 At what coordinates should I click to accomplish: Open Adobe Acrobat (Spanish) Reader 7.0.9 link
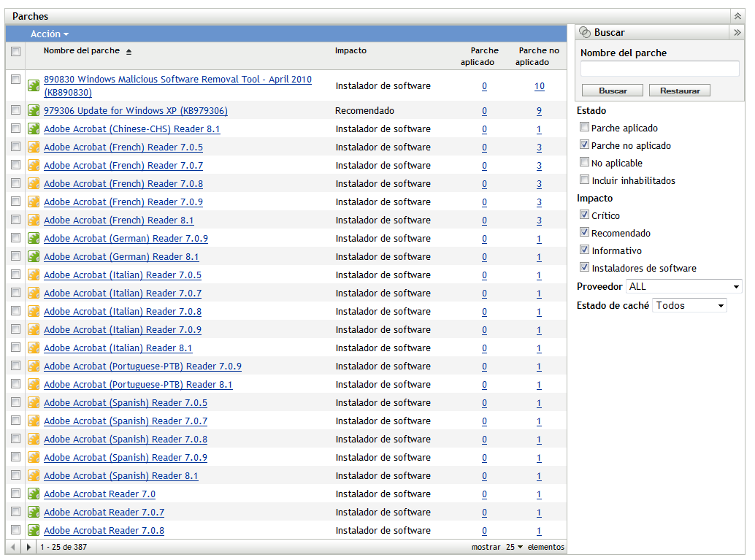point(126,458)
